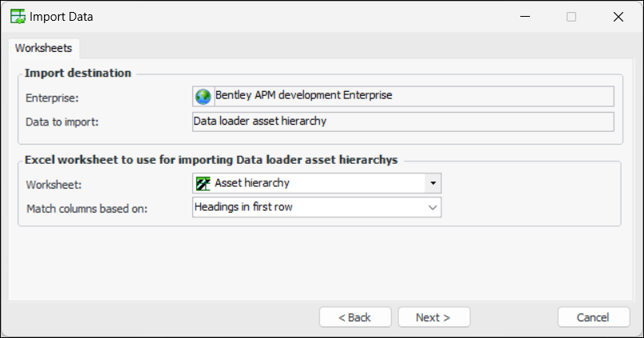Go to the previous step with Back

tap(354, 317)
